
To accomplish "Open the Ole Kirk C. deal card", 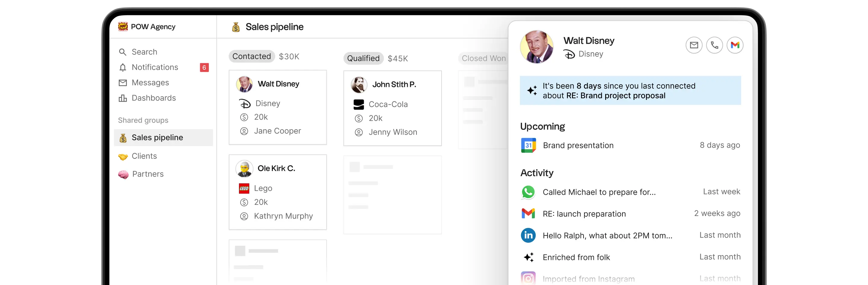I will pos(278,193).
